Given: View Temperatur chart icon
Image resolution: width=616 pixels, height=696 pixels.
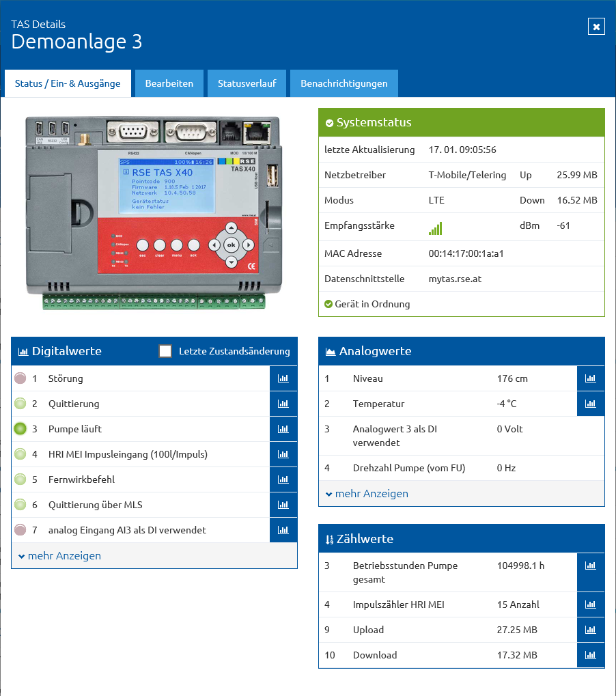Looking at the screenshot, I should (590, 404).
